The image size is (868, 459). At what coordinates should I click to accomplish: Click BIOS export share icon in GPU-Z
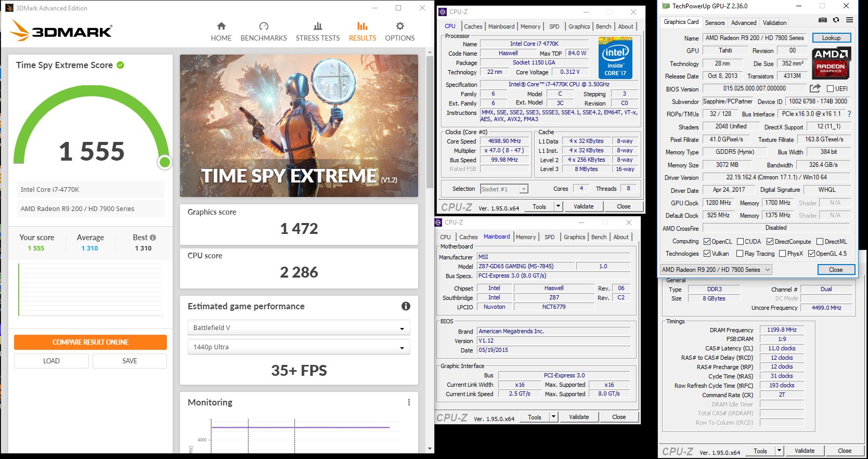[815, 88]
